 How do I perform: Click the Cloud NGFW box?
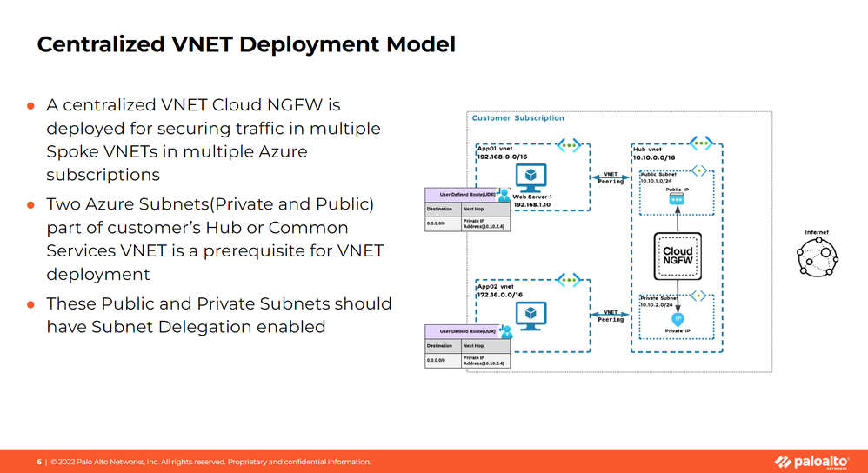(x=678, y=256)
